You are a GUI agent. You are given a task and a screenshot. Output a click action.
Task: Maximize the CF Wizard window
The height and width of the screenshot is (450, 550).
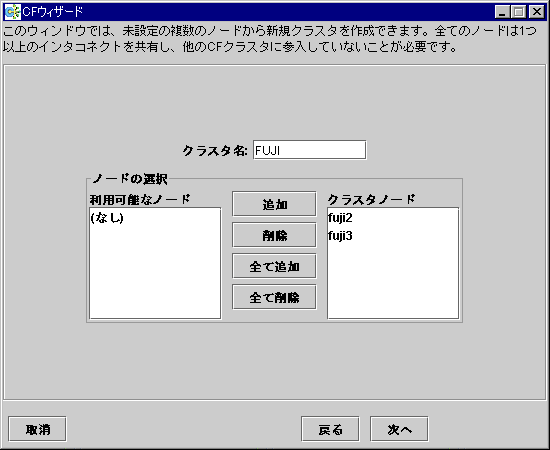[x=519, y=12]
